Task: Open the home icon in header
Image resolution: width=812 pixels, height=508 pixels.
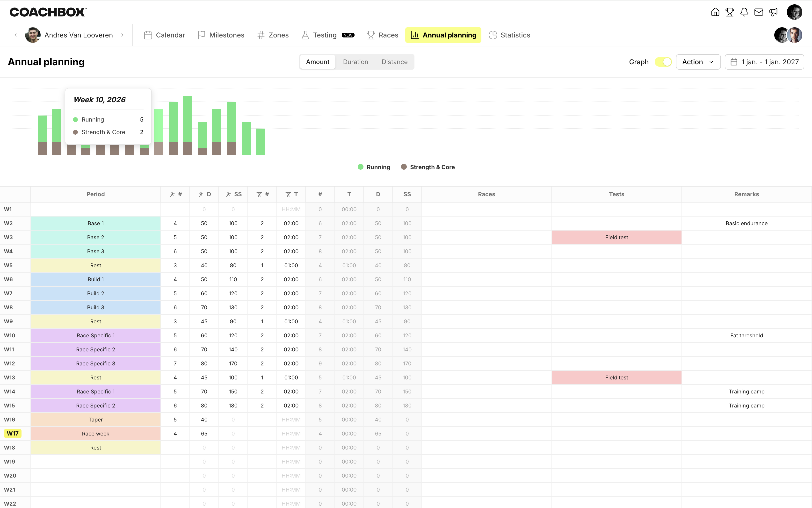Action: point(715,12)
